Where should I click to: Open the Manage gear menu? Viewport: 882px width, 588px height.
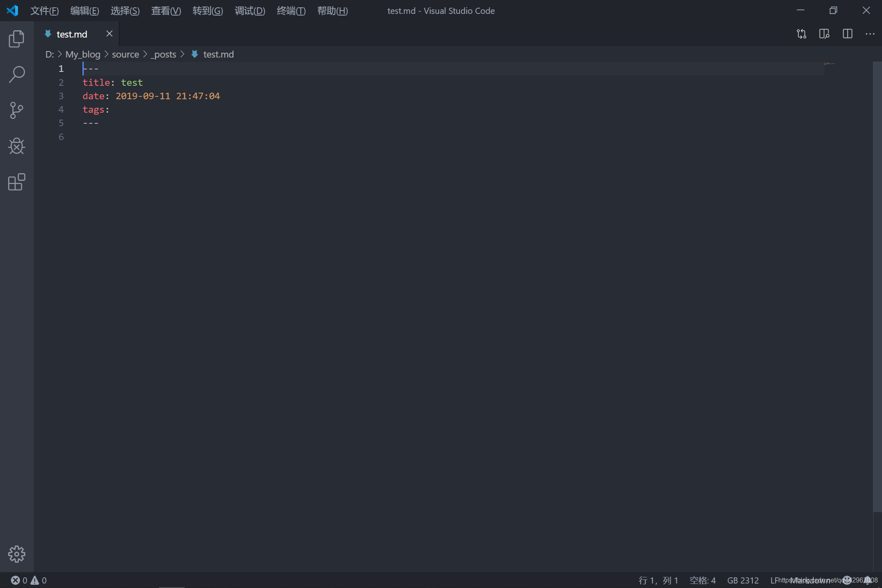(x=17, y=554)
